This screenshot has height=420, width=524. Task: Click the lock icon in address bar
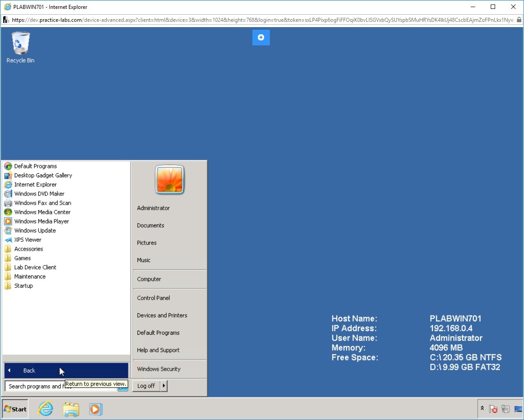[x=519, y=20]
